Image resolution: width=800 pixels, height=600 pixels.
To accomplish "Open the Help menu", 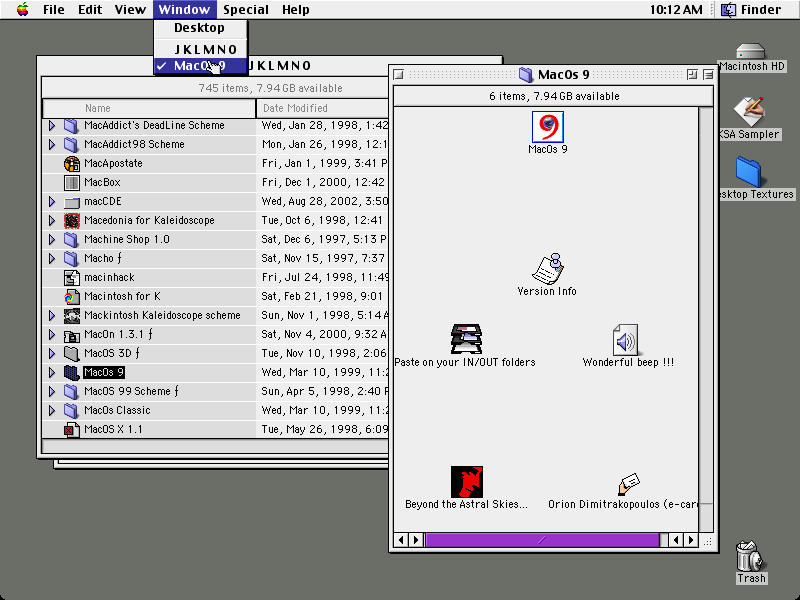I will 296,10.
